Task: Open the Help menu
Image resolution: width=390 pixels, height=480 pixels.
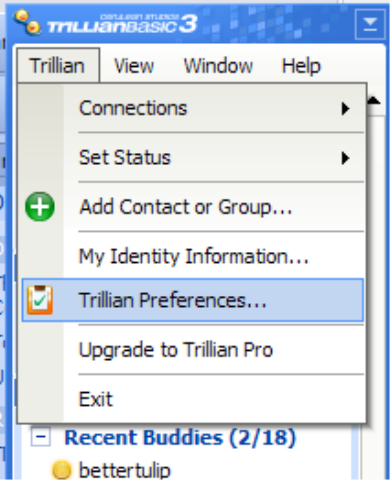Action: coord(301,66)
